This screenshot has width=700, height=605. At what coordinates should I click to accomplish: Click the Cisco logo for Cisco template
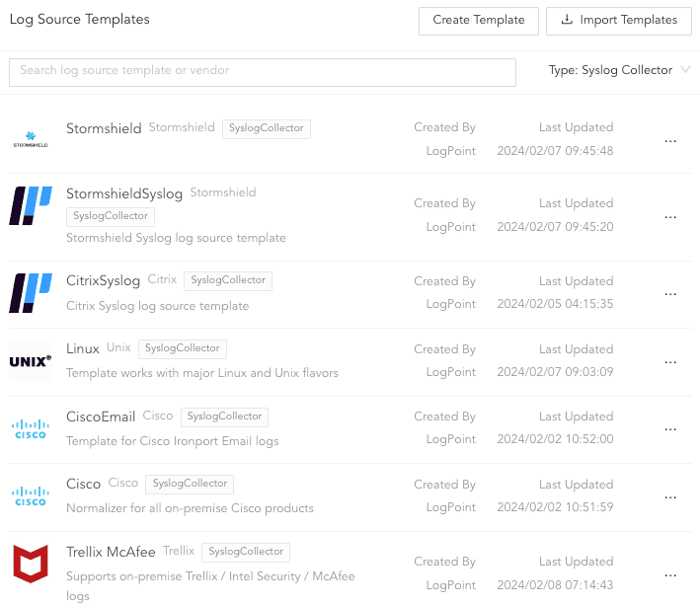pyautogui.click(x=31, y=496)
